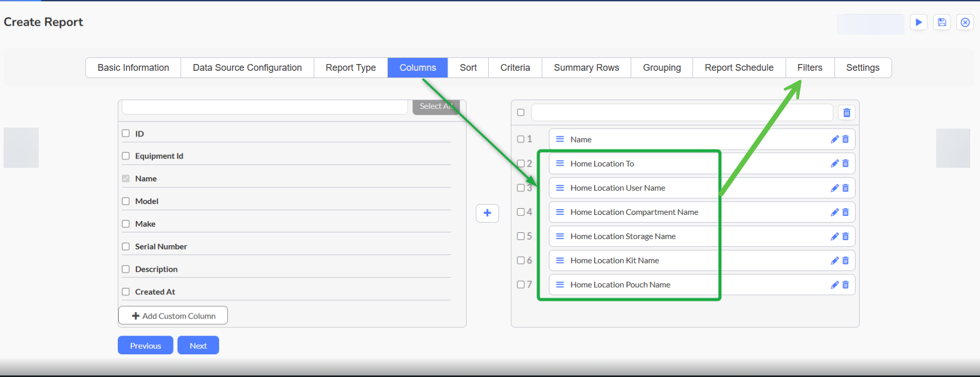
Task: Select row 4 checkbox in selected columns
Action: 521,212
